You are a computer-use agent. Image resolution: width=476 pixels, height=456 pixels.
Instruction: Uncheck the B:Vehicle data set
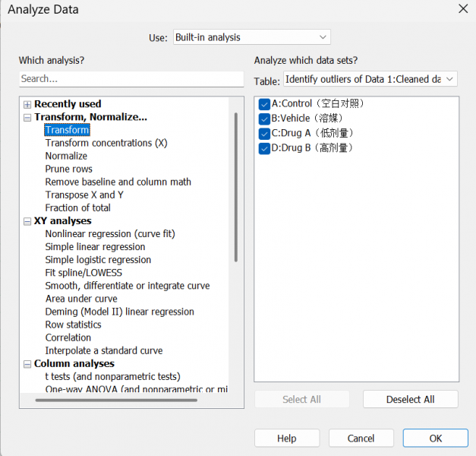coord(264,119)
